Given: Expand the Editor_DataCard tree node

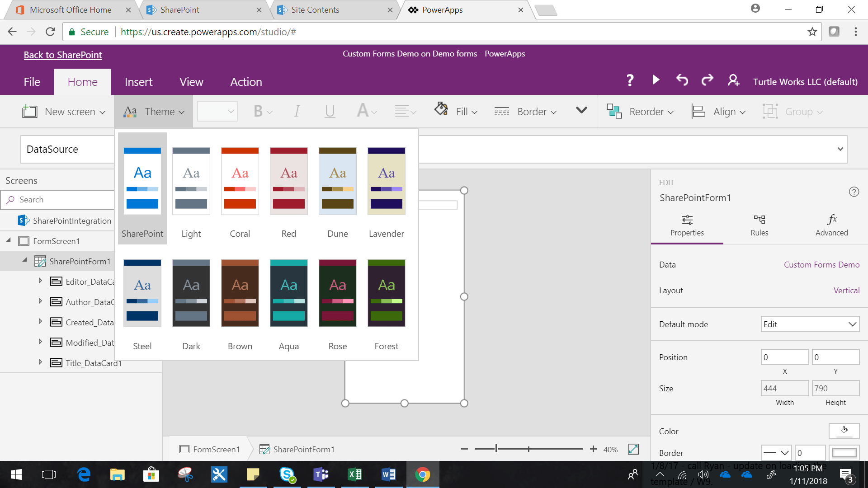Looking at the screenshot, I should pyautogui.click(x=40, y=281).
